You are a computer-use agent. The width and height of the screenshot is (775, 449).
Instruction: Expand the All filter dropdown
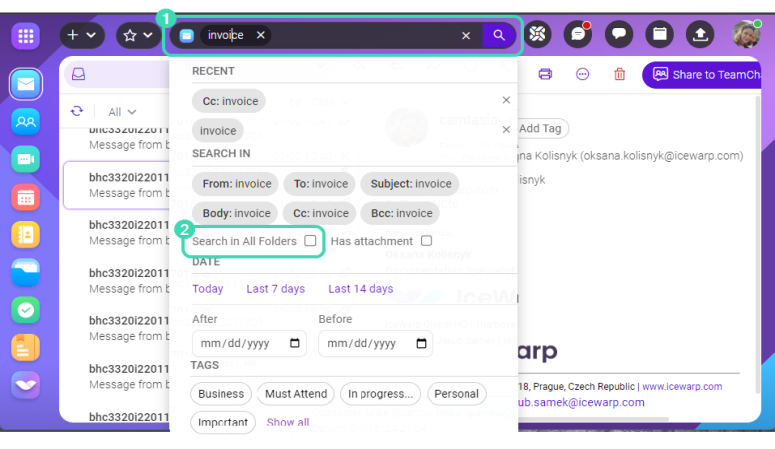click(122, 112)
